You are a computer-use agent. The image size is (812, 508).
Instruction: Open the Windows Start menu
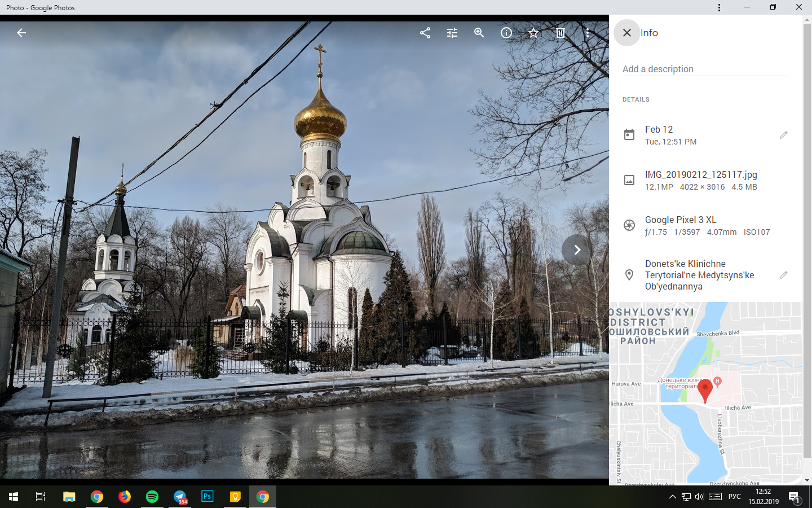tap(14, 497)
